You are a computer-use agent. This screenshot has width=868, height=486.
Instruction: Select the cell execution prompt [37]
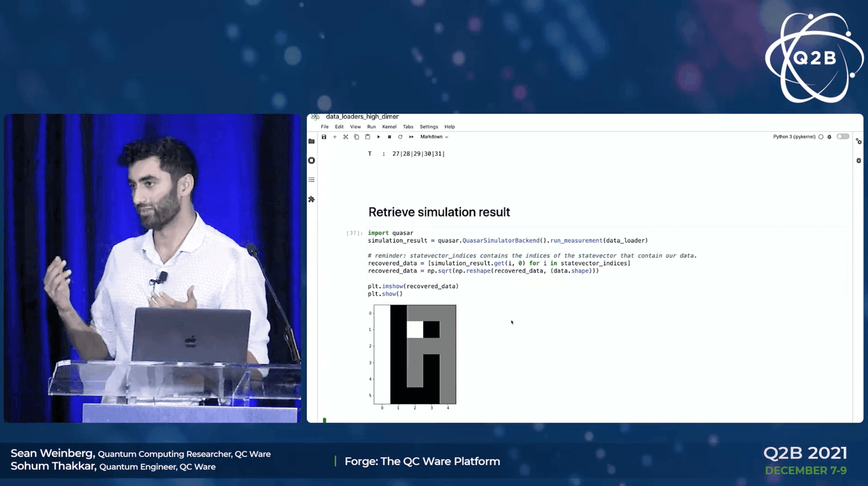(354, 233)
